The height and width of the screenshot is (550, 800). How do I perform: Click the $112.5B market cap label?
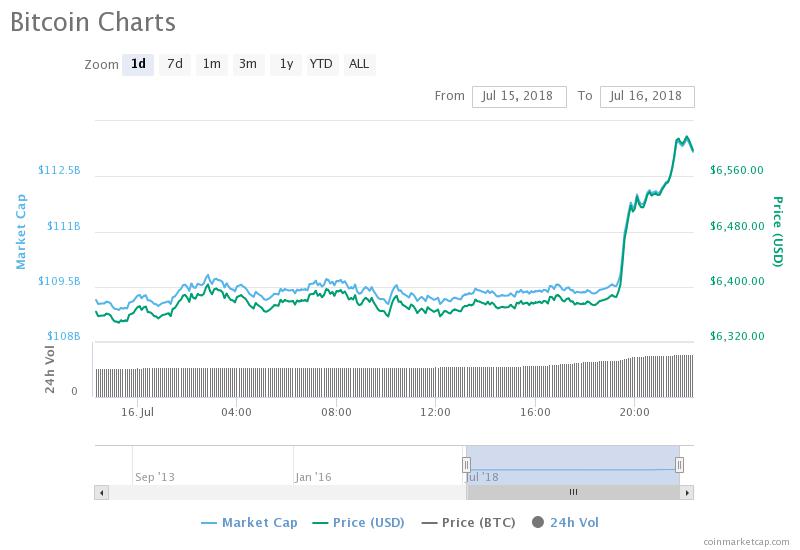(x=59, y=170)
